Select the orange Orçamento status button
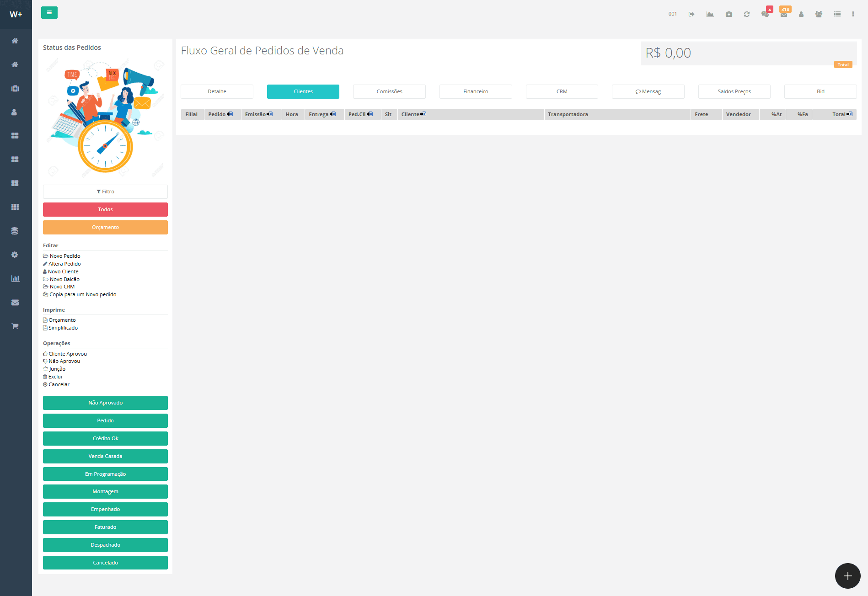Screen dimensions: 868x596 point(105,227)
